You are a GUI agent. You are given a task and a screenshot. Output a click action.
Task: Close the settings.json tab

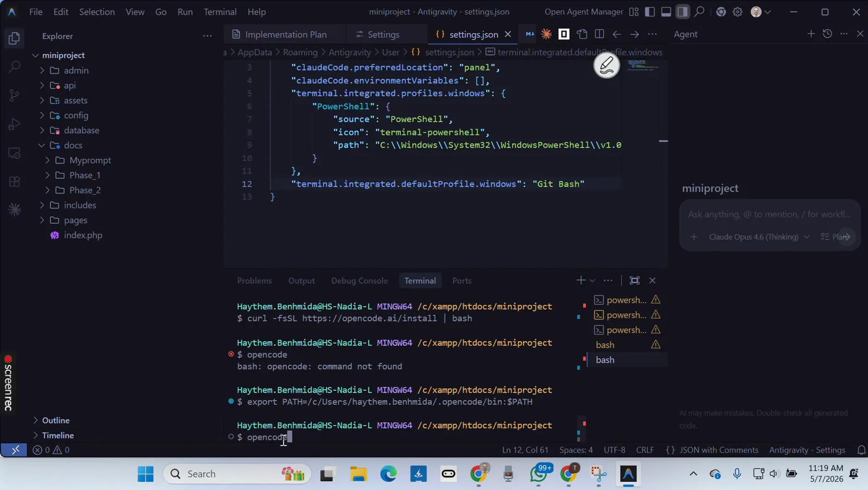(508, 34)
